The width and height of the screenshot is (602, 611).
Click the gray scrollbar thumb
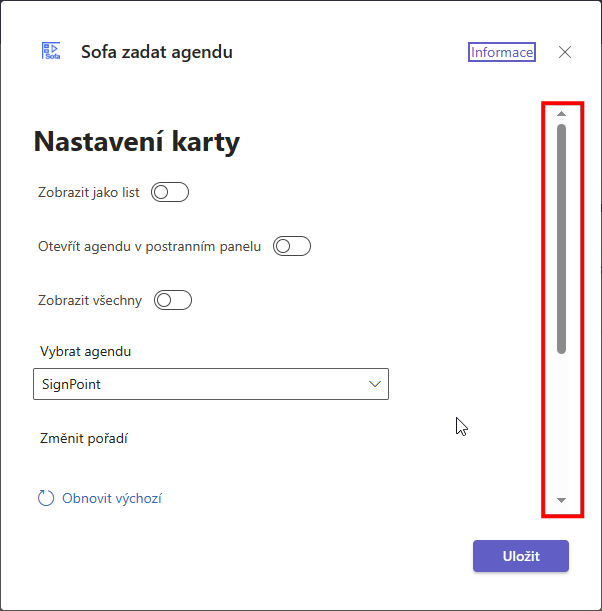click(x=561, y=239)
